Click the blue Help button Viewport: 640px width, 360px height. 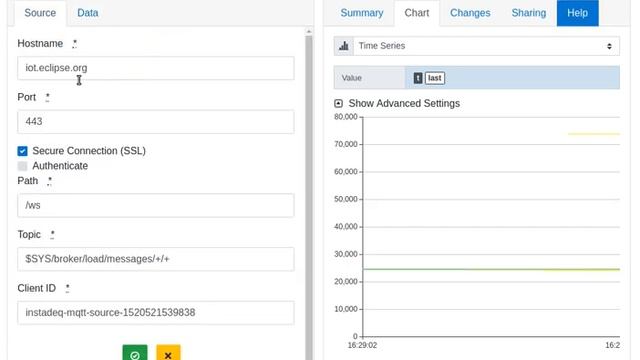(578, 13)
